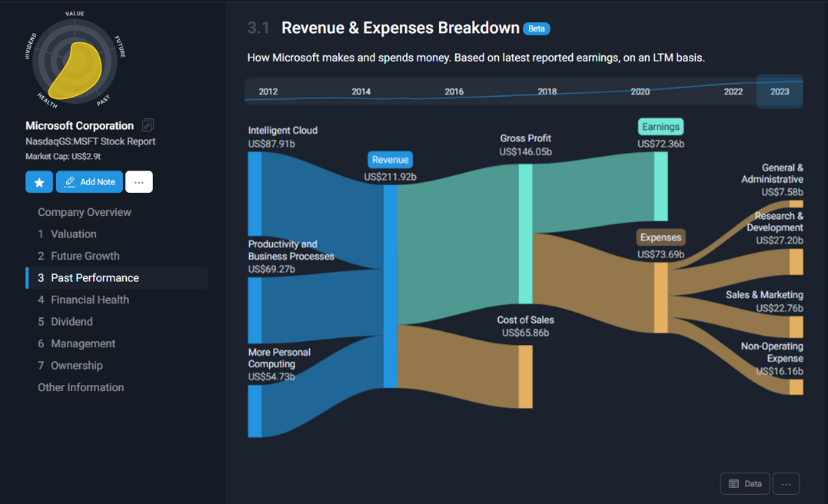Click the Expenses label tag
828x504 pixels.
(x=660, y=237)
